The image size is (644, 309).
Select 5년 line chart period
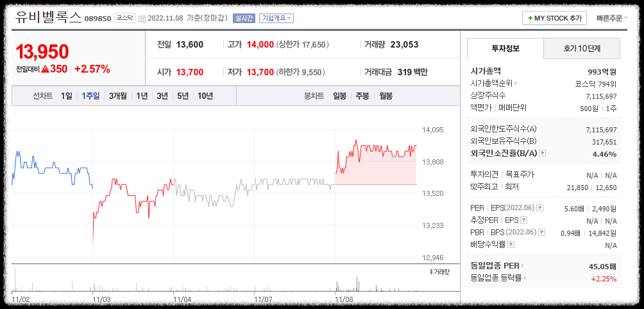pyautogui.click(x=183, y=96)
